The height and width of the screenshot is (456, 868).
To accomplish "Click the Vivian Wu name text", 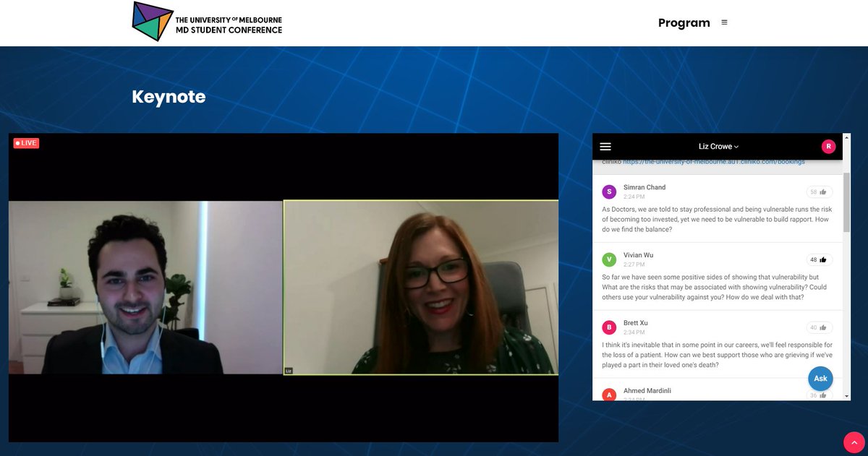I will pos(638,255).
